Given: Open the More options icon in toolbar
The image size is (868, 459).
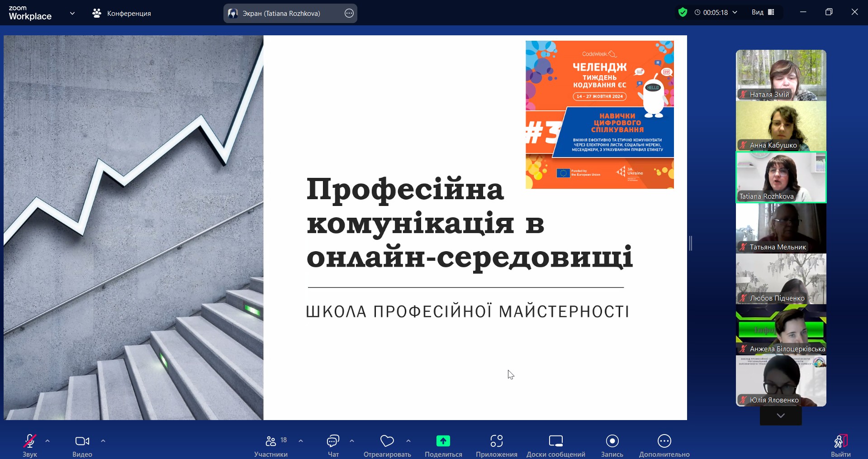Looking at the screenshot, I should tap(664, 441).
